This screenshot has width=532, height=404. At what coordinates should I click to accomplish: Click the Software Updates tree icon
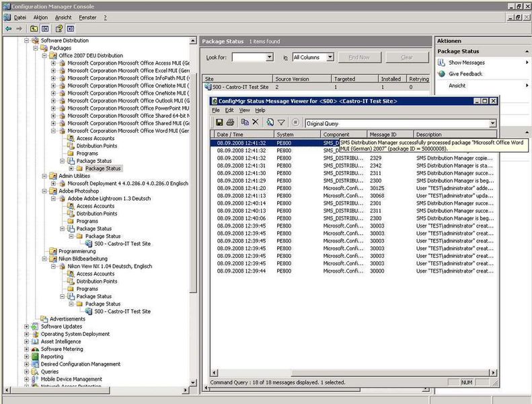coord(35,327)
